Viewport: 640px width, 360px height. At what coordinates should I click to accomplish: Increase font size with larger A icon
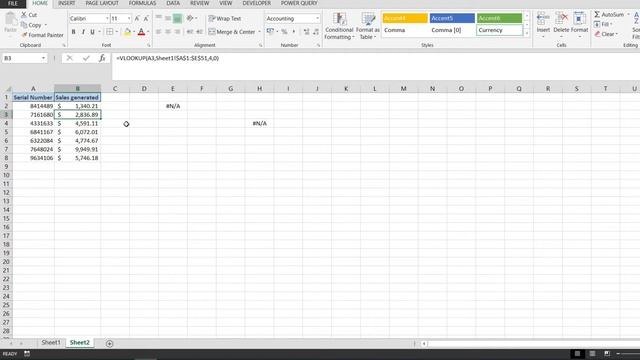137,18
